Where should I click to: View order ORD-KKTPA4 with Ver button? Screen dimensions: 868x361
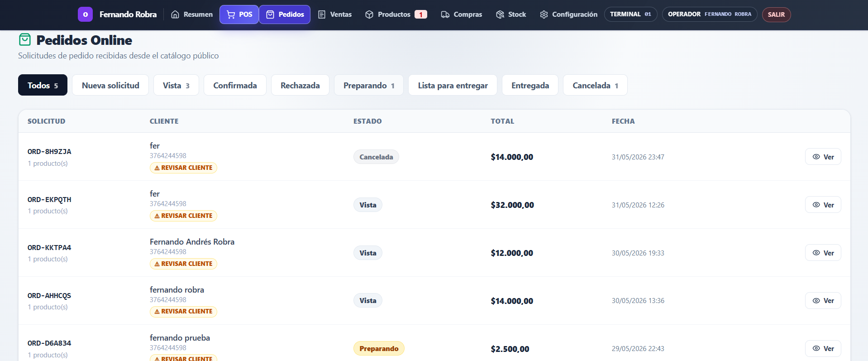[x=823, y=253]
